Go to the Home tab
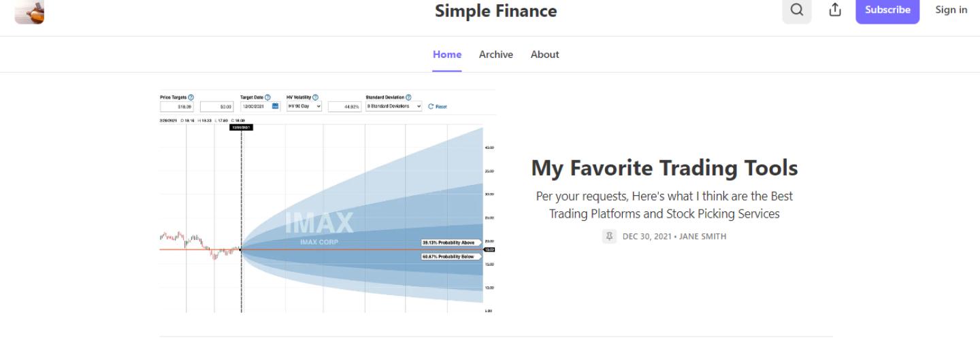Image resolution: width=980 pixels, height=340 pixels. tap(447, 54)
